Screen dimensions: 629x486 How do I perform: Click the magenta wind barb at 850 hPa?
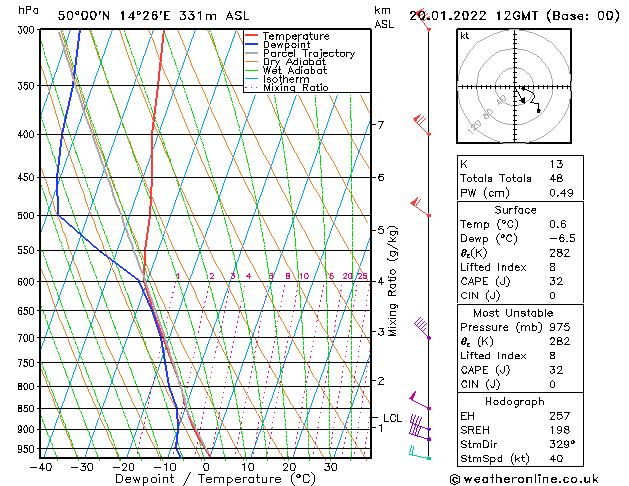[x=420, y=401]
